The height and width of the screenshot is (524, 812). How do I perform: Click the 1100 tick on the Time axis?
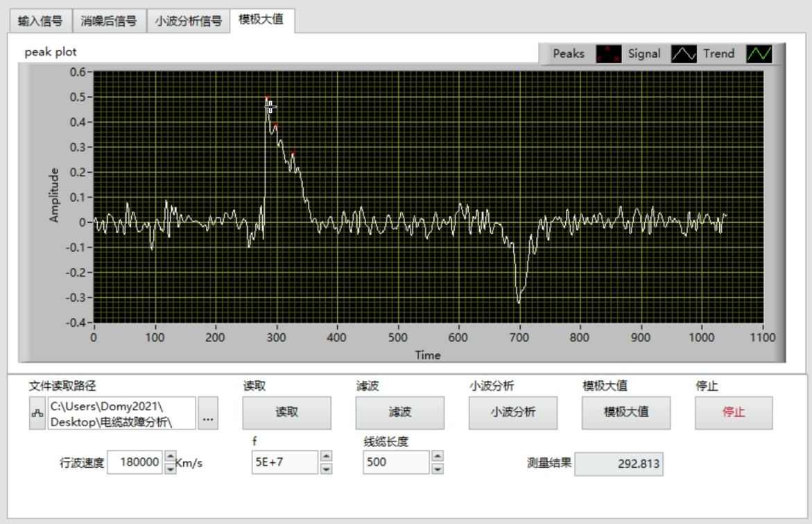click(x=763, y=337)
